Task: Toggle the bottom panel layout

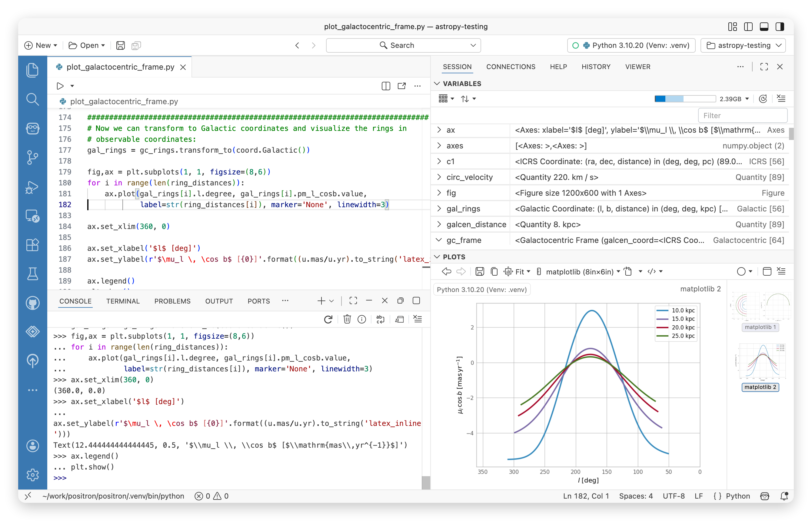Action: point(764,27)
